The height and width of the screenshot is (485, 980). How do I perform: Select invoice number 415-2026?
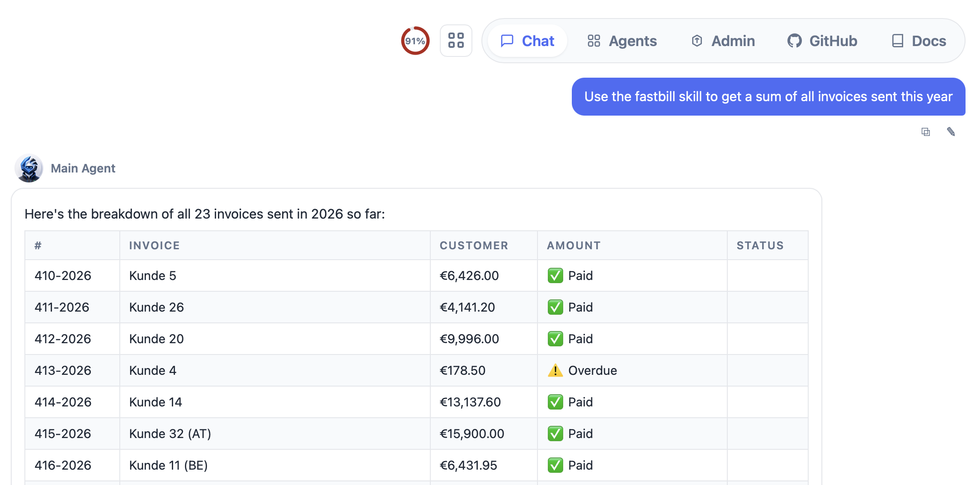(63, 434)
